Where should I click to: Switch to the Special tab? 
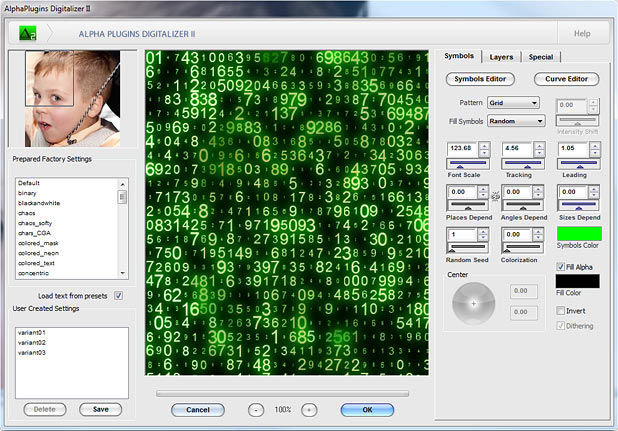coord(540,57)
